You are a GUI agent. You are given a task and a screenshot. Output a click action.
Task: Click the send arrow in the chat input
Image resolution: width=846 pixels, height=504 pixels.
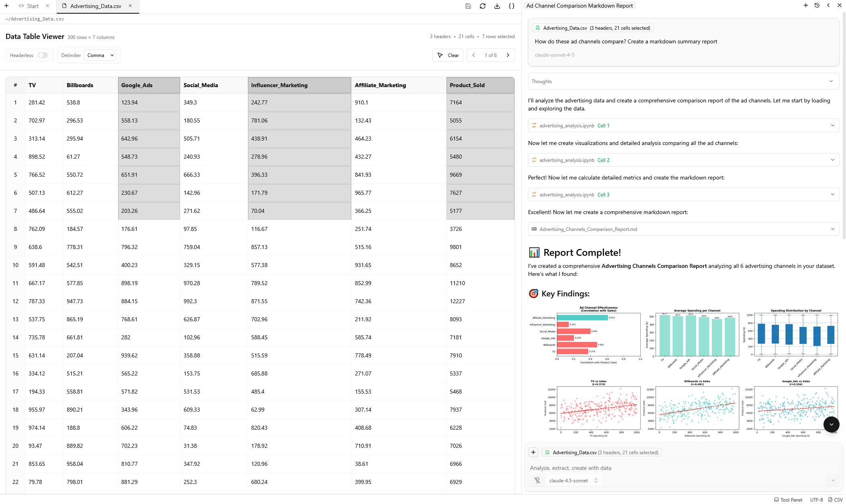(x=833, y=480)
